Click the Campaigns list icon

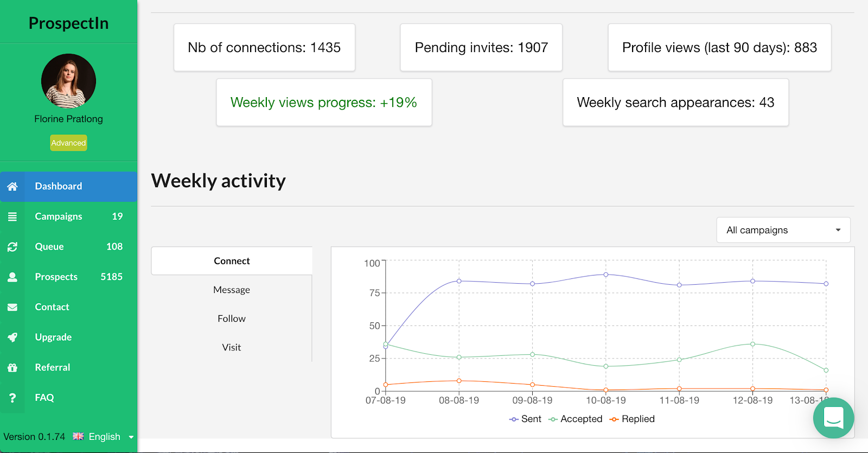[x=12, y=216]
